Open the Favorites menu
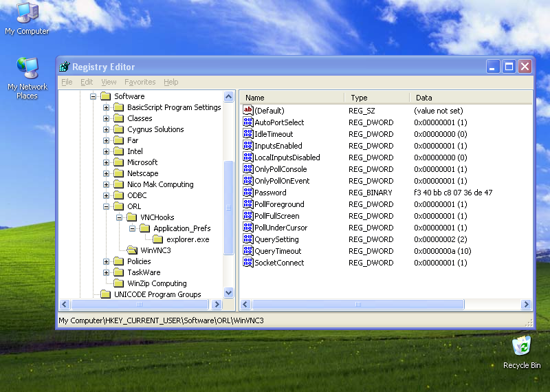This screenshot has height=392, width=550. point(140,82)
